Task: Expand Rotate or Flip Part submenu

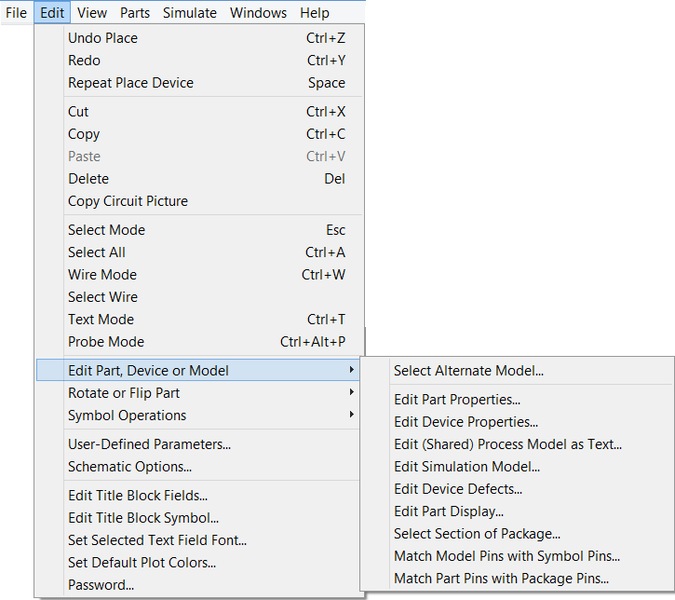Action: [x=124, y=393]
